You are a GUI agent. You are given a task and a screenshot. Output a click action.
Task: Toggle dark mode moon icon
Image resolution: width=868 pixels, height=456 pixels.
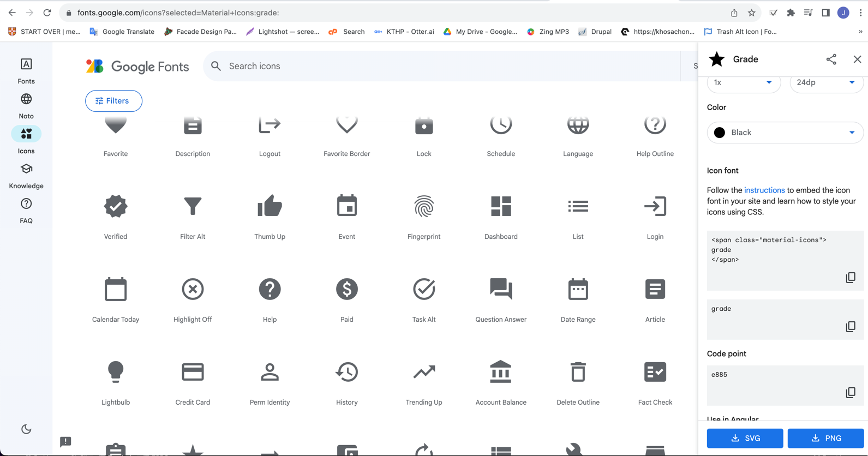click(26, 429)
